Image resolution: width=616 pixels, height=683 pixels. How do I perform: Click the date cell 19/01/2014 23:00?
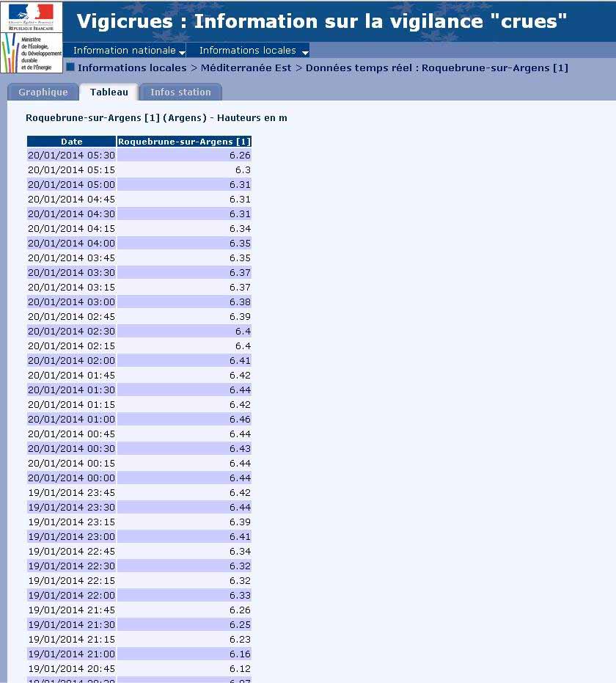pos(71,536)
